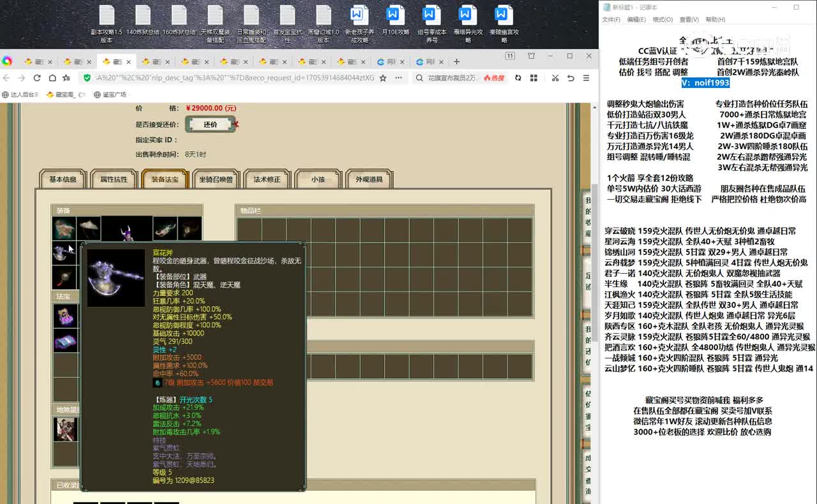Bookmark this page with the address-bar star

click(x=383, y=78)
